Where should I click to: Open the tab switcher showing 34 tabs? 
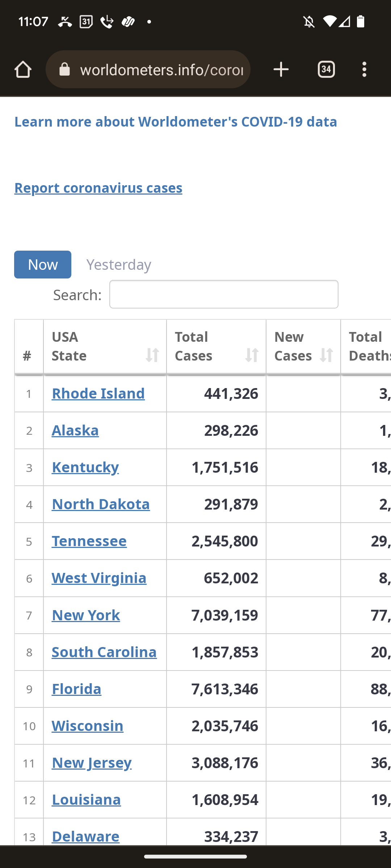point(326,69)
